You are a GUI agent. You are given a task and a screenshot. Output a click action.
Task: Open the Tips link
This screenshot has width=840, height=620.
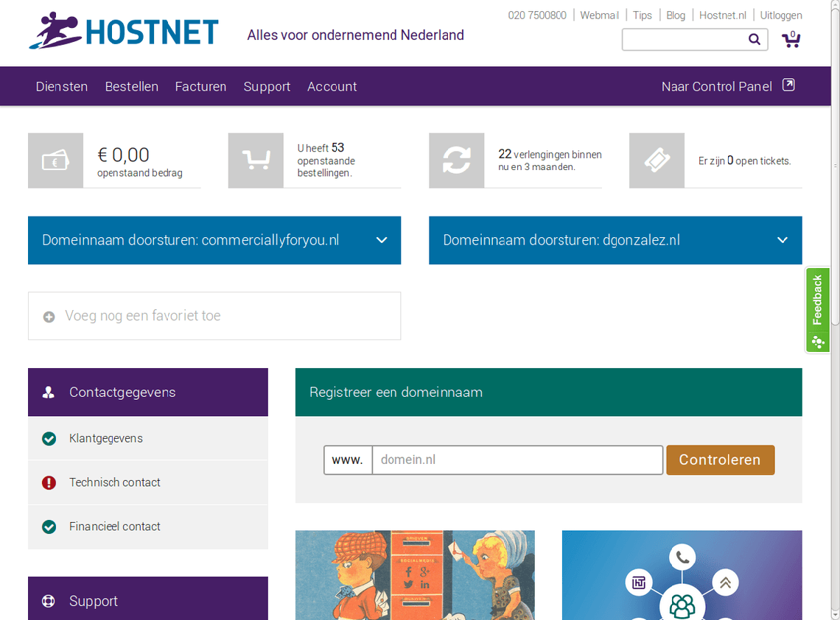643,15
